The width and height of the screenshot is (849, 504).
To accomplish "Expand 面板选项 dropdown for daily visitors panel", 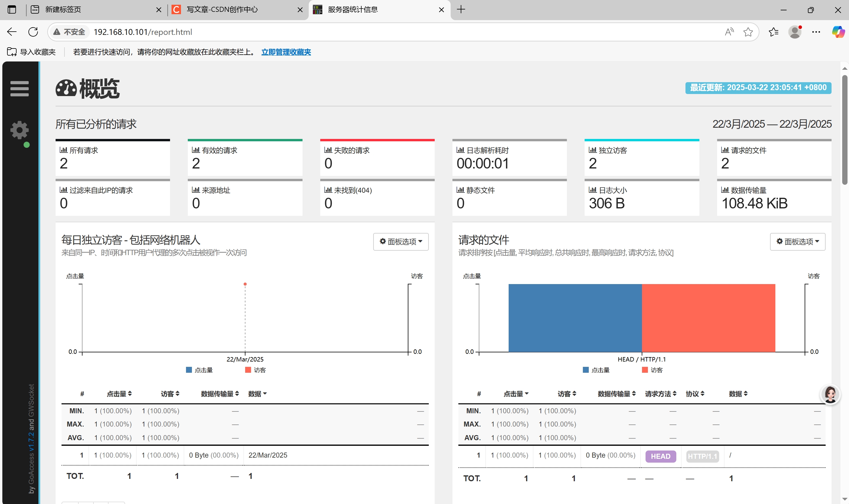I will click(x=401, y=242).
